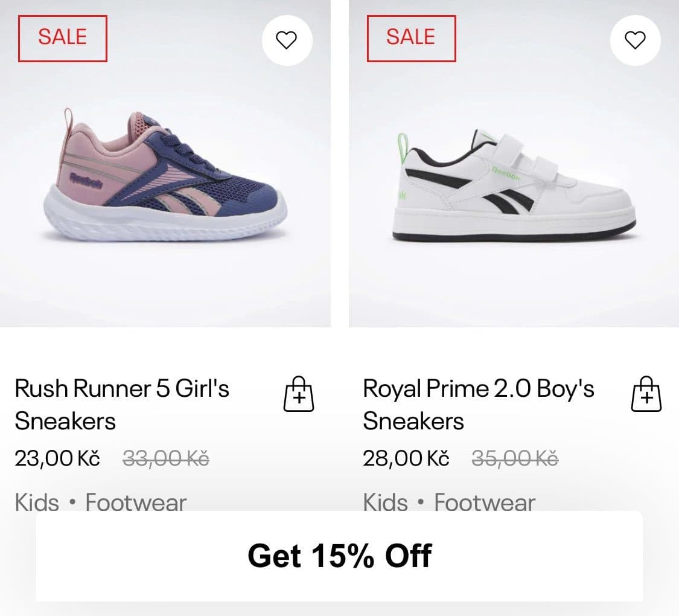The width and height of the screenshot is (679, 616).
Task: Select Footwear category under Rush Runner 5
Action: click(136, 501)
